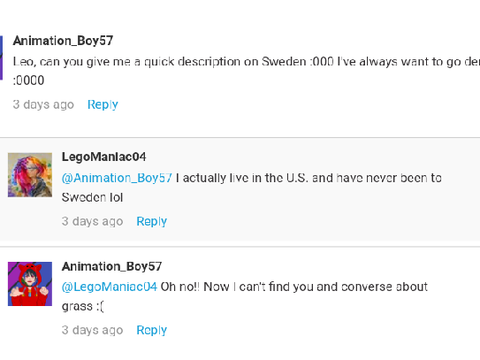Click the 'grass :(' text line
This screenshot has width=480, height=360.
[83, 306]
